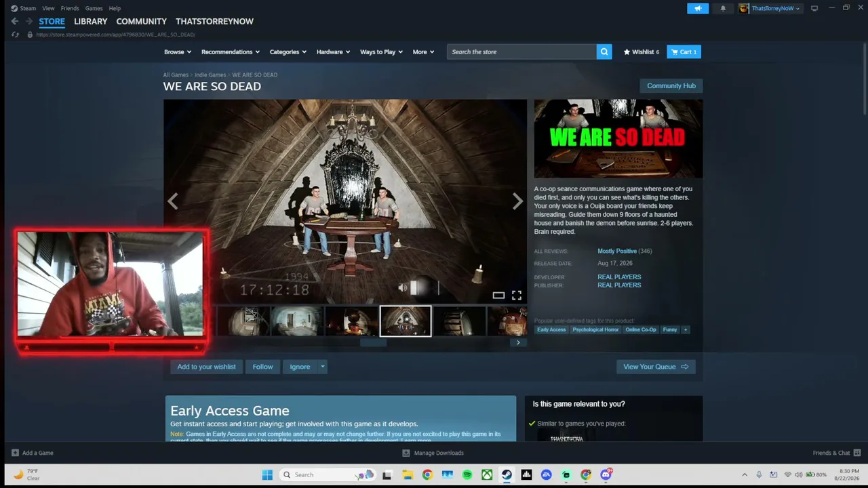Select the Online Co-Op tag

[x=641, y=329]
